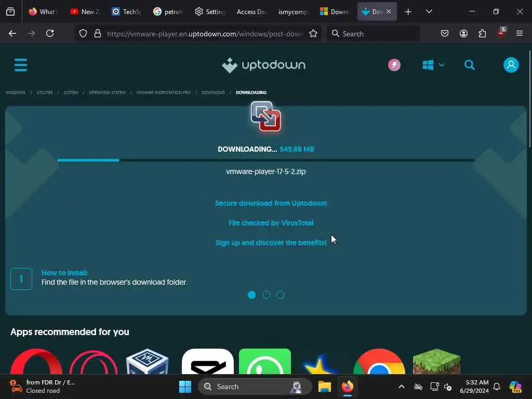Open the Uptodown site search magnifier

coord(470,65)
